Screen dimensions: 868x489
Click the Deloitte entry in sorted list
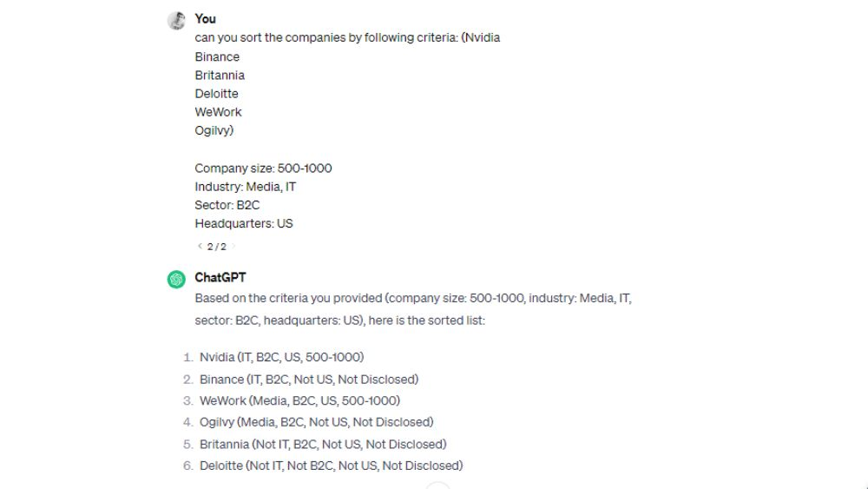331,466
